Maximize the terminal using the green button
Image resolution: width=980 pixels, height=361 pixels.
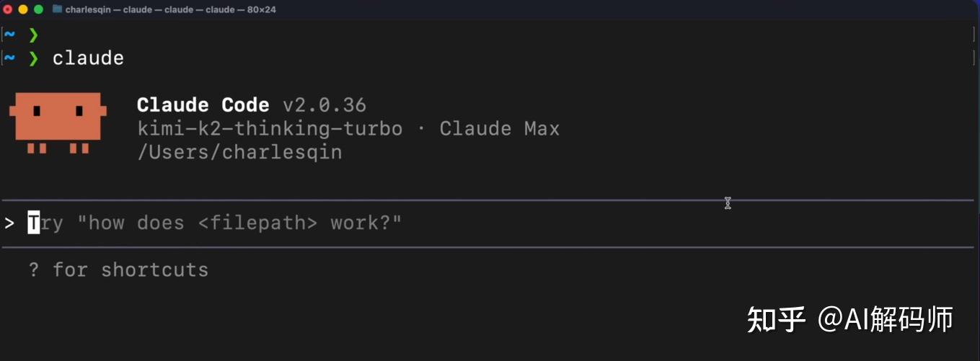[38, 9]
